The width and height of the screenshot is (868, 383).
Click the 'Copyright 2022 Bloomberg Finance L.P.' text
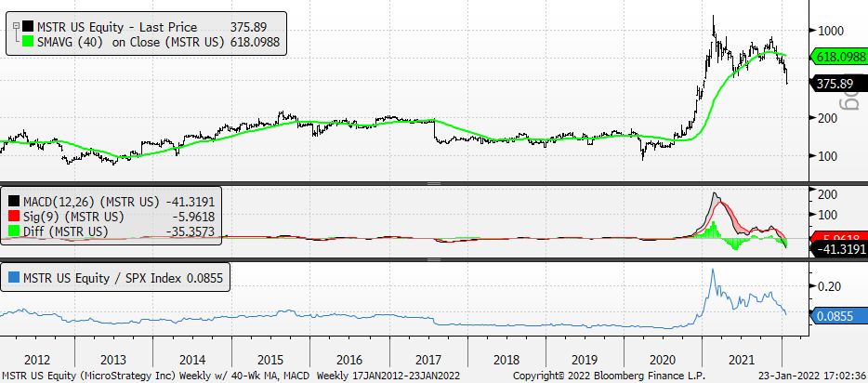click(609, 376)
